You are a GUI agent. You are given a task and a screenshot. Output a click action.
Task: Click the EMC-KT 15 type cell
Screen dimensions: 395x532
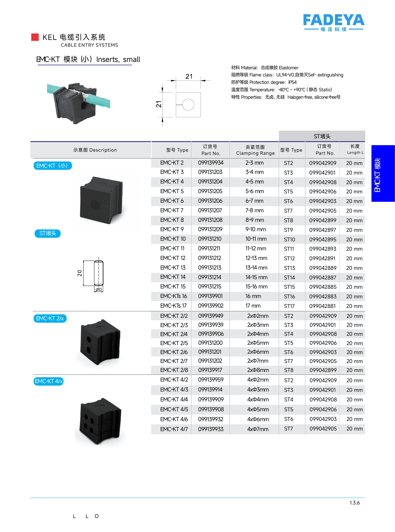(173, 287)
